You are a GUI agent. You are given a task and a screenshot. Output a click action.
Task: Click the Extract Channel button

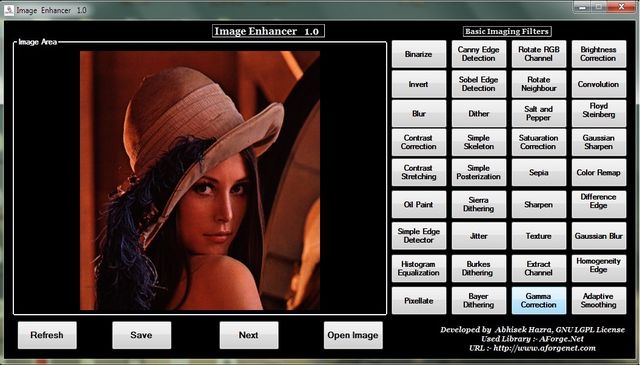tap(539, 268)
